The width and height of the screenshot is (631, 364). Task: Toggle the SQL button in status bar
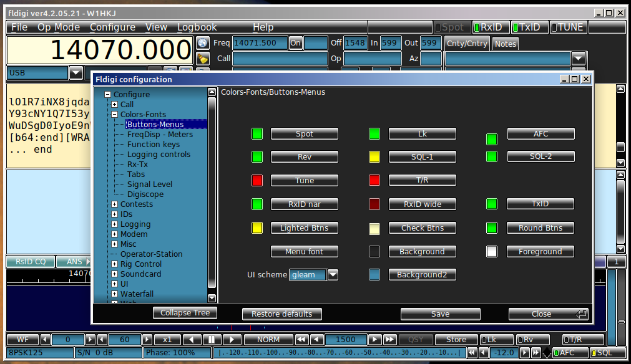click(607, 353)
